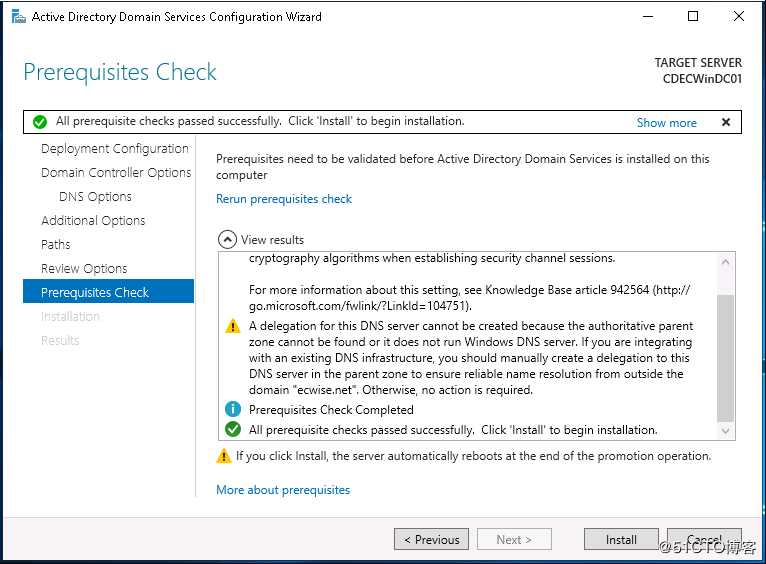
Task: Go to Domain Controller Options step
Action: [x=116, y=172]
